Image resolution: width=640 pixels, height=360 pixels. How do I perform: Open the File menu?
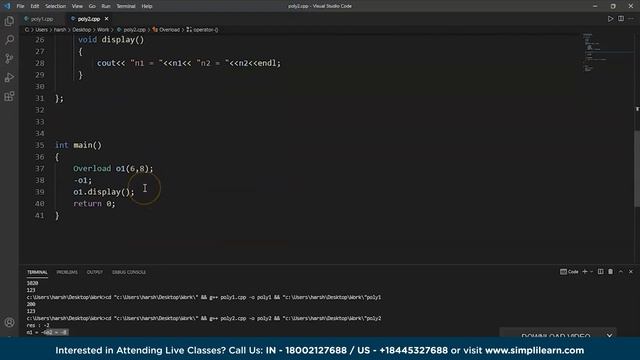click(x=20, y=6)
